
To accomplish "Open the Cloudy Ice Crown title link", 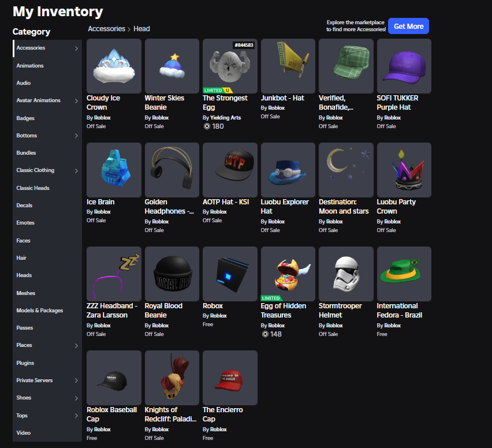I will (103, 103).
